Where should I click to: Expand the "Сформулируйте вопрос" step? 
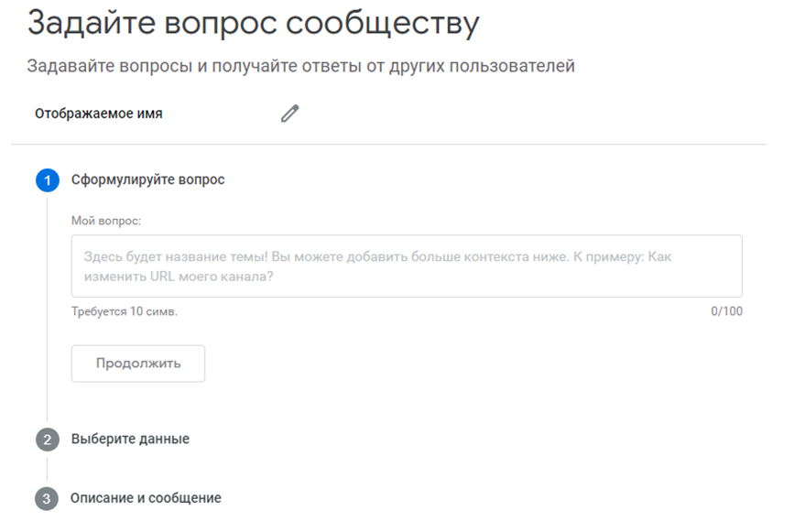(147, 179)
